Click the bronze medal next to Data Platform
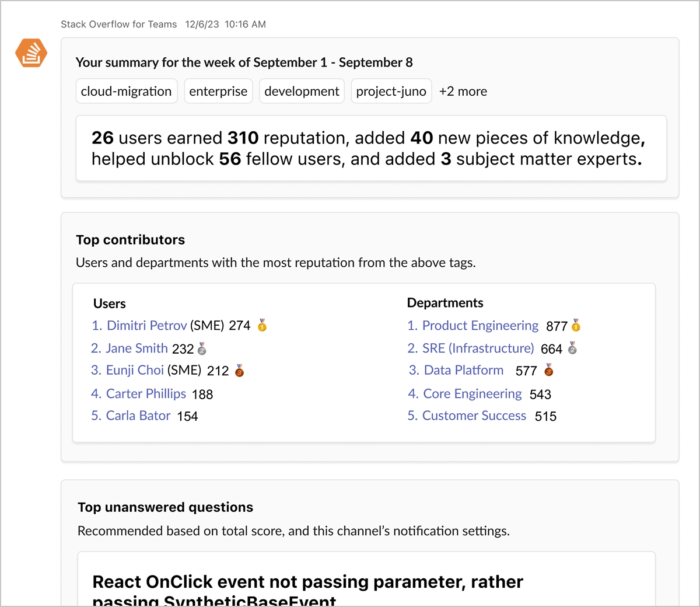 tap(548, 370)
